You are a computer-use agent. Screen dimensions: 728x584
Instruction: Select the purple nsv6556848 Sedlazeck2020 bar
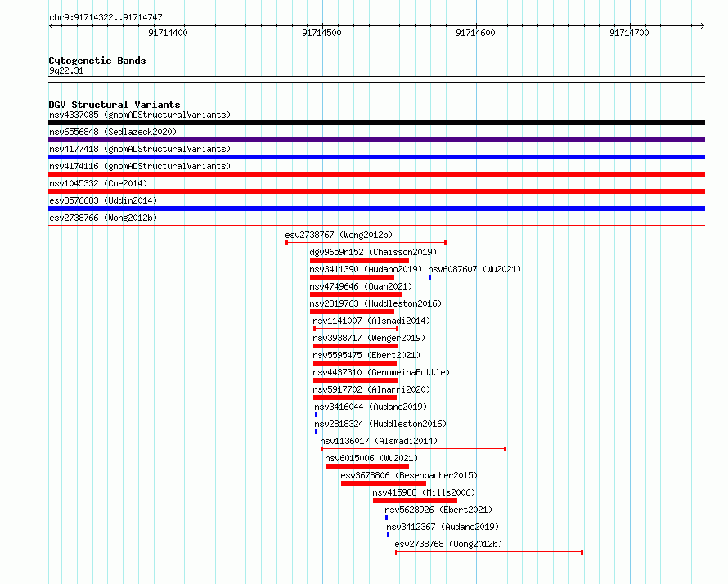tap(376, 140)
